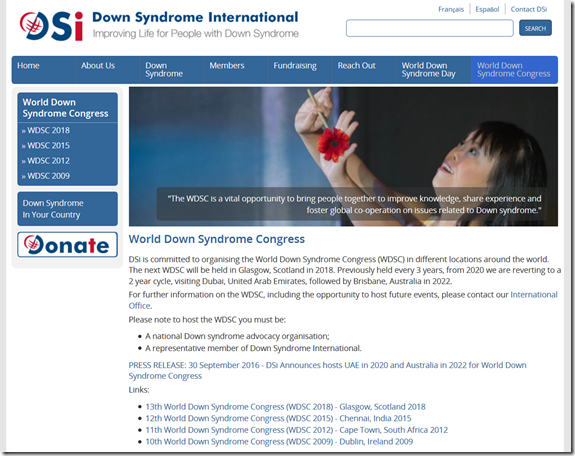575x456 pixels.
Task: Click the 'Please note to host the WDSC' line
Action: point(207,320)
